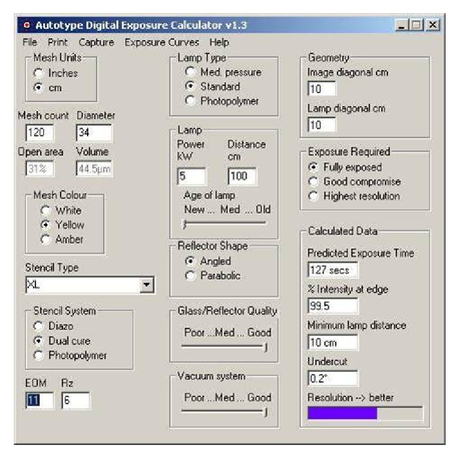The width and height of the screenshot is (469, 454).
Task: Adjust the Glass/Reflector Quality slider
Action: (225, 347)
